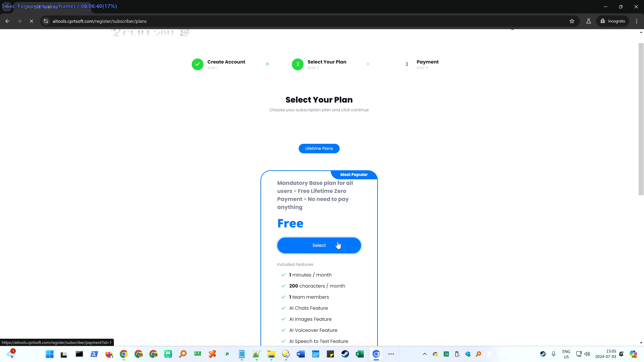
Task: Click the Incognito mode icon
Action: (x=603, y=21)
